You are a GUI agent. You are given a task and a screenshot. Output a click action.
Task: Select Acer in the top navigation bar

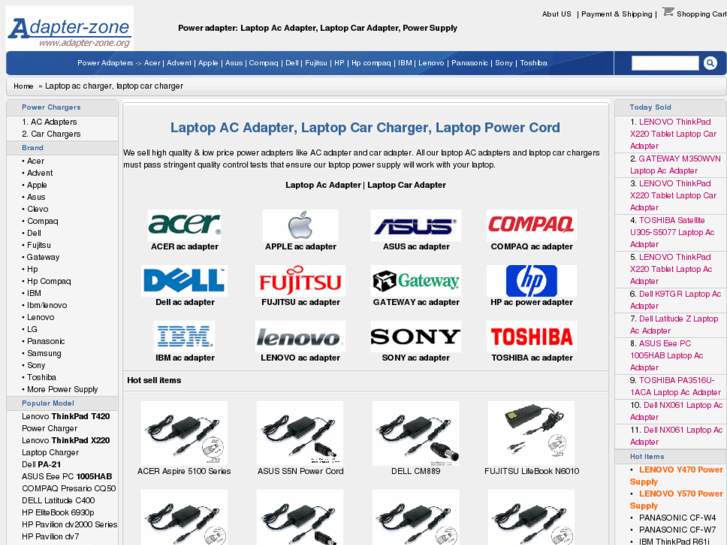point(152,63)
